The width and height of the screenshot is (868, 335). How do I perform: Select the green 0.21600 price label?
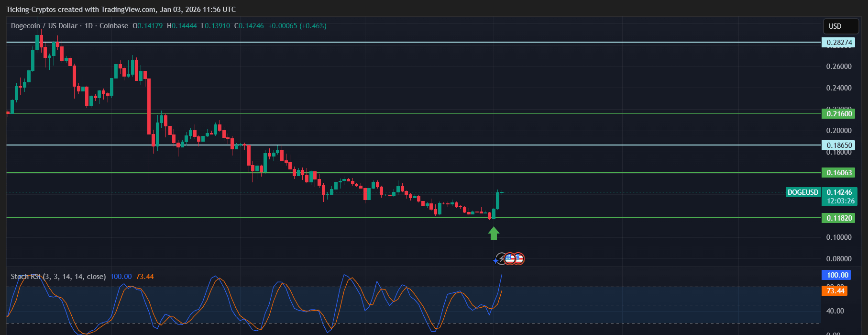click(838, 113)
